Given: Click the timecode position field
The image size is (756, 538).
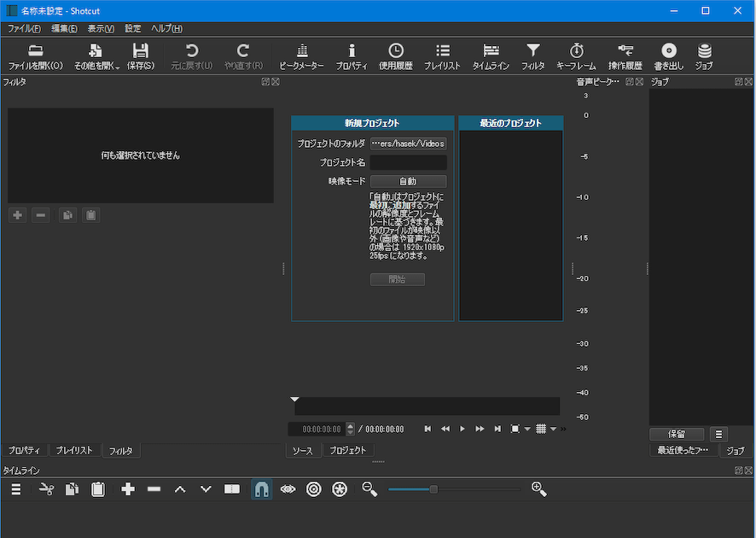Looking at the screenshot, I should point(317,429).
